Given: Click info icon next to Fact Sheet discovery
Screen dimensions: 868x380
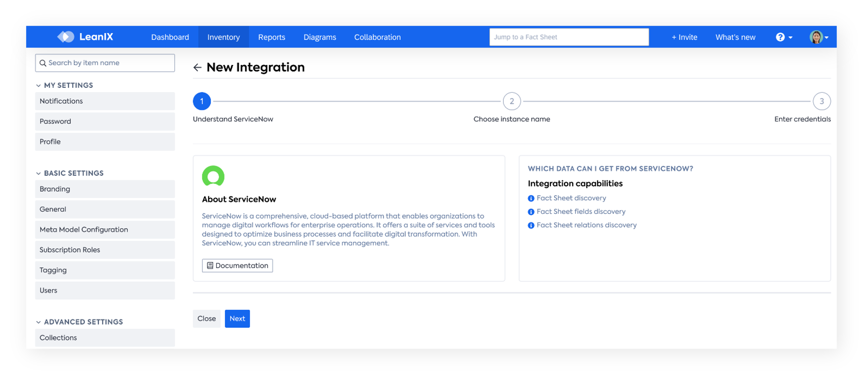Looking at the screenshot, I should (531, 198).
